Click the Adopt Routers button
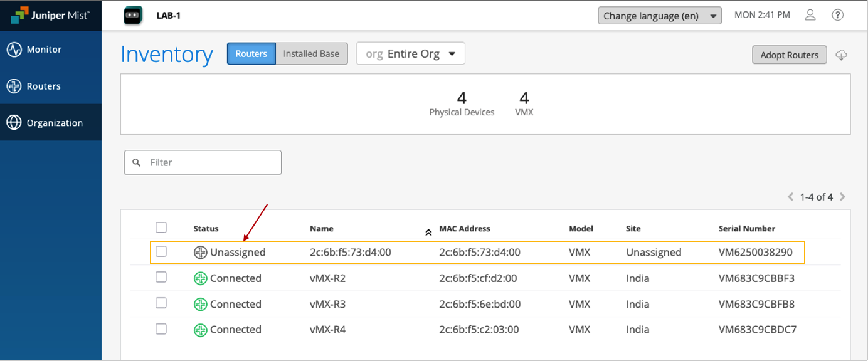The image size is (868, 361). click(789, 55)
